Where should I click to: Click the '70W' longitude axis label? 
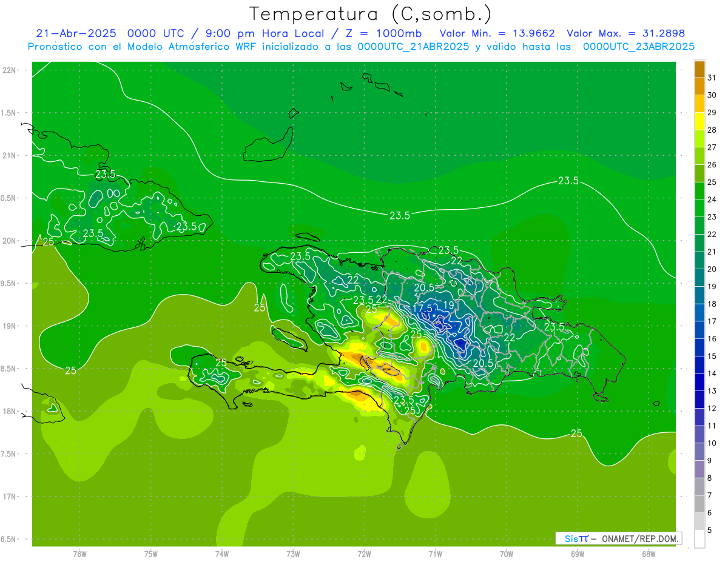pos(507,554)
